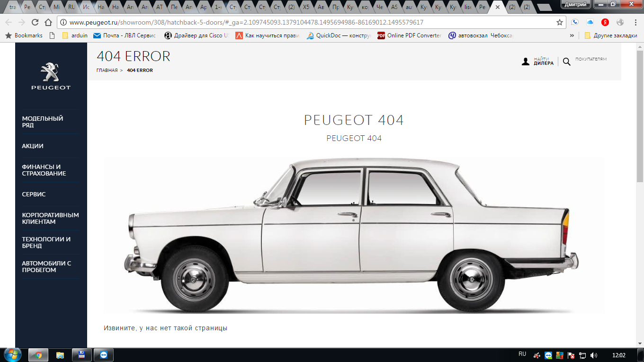Open the arduin bookmark folder
This screenshot has height=362, width=644.
(75, 35)
